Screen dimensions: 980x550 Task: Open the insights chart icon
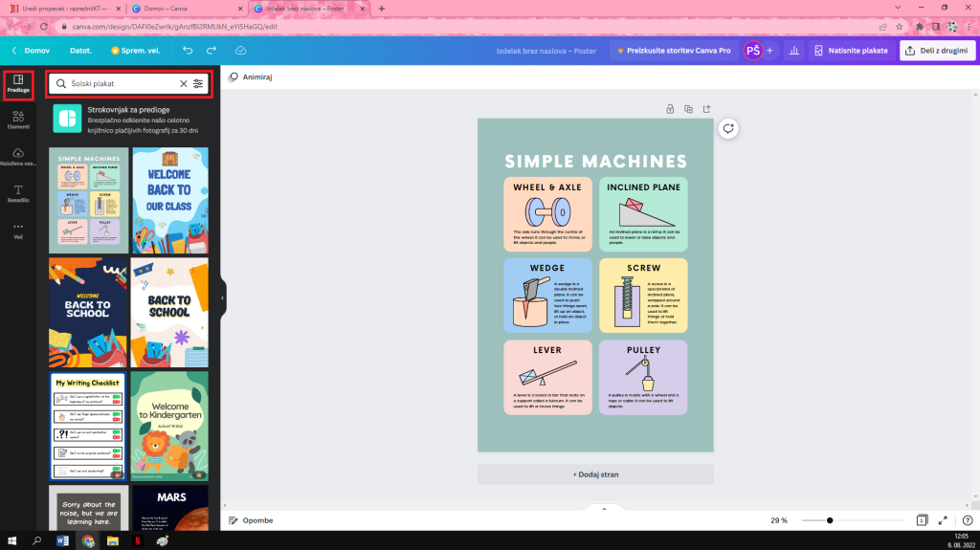click(x=793, y=51)
